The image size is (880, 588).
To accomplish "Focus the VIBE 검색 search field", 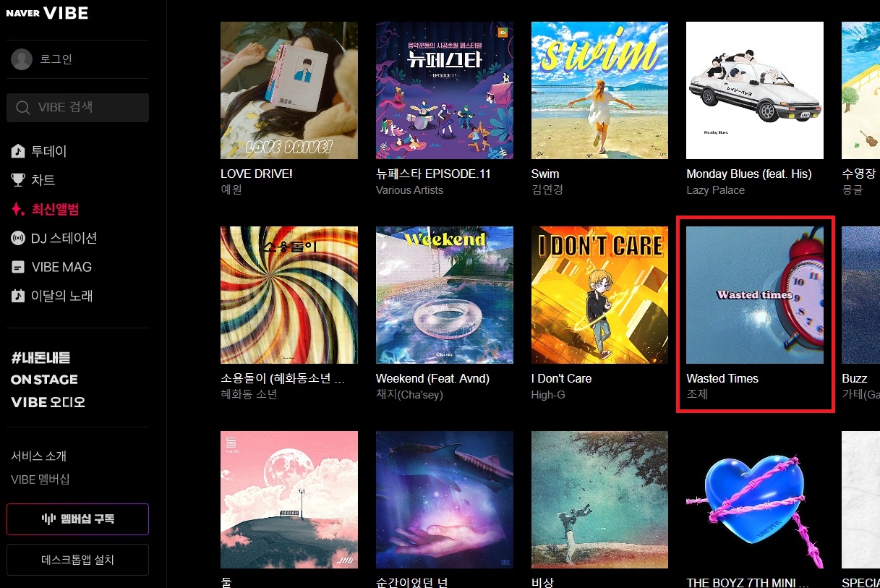I will click(x=77, y=108).
